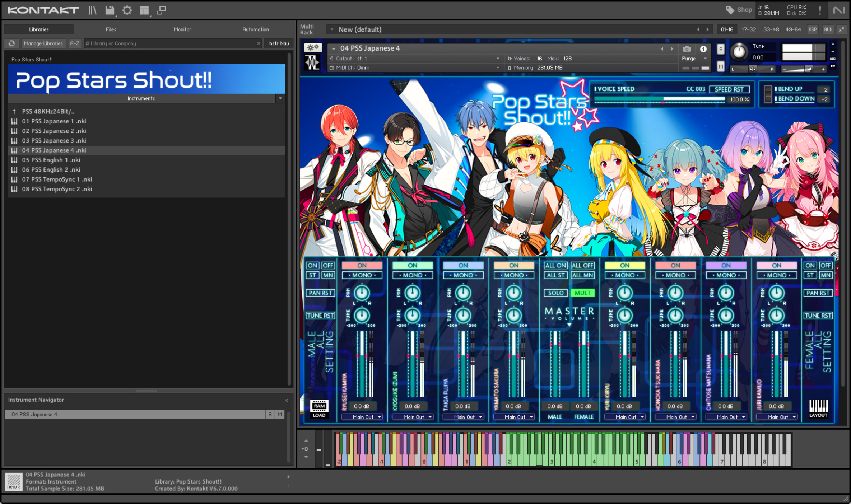Select rack page 33-48
This screenshot has width=851, height=504.
[x=771, y=29]
